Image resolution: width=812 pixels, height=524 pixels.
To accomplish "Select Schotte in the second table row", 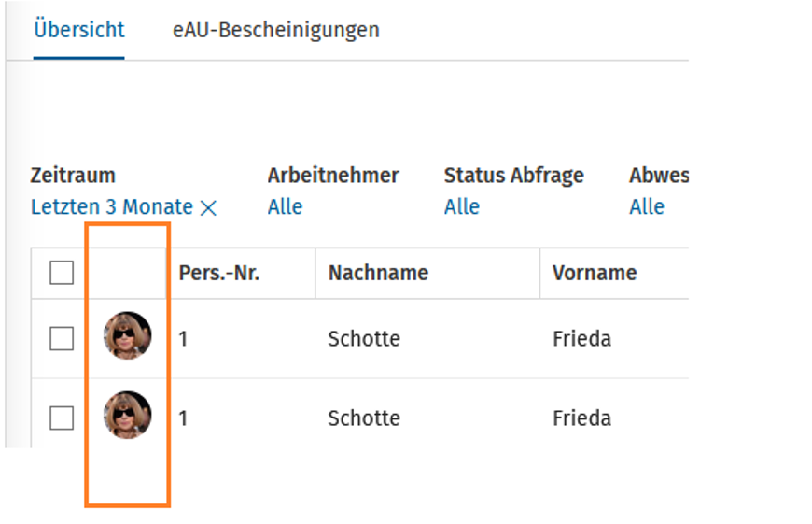I will [364, 418].
